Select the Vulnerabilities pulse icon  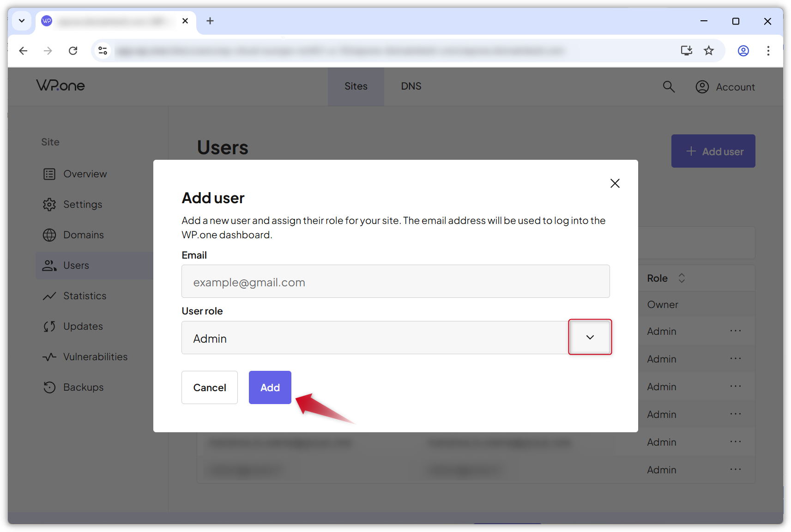49,357
